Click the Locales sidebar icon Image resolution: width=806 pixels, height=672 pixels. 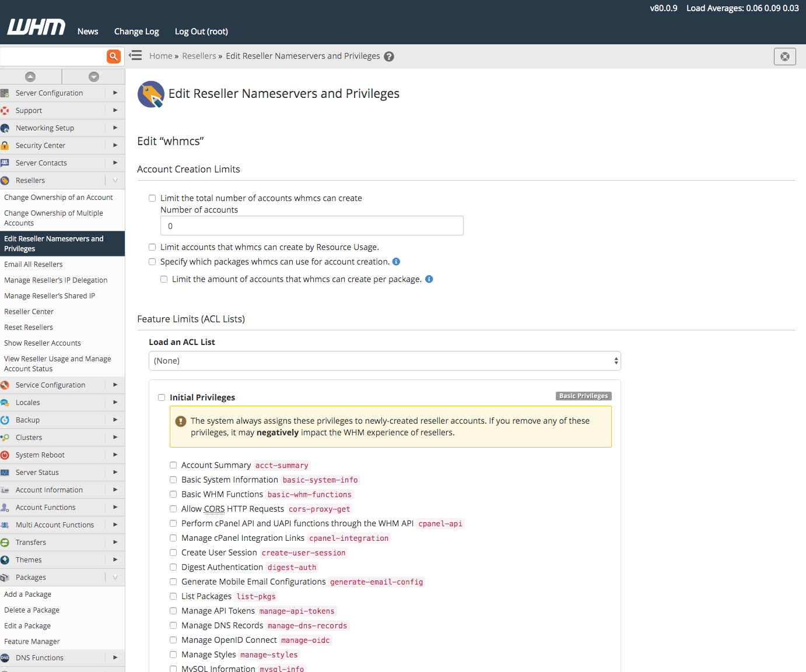(x=5, y=403)
